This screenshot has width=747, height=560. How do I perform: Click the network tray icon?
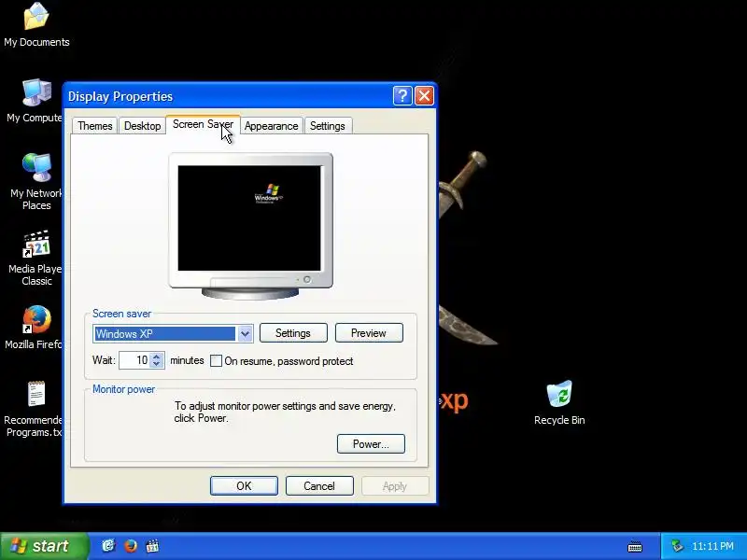(x=676, y=546)
